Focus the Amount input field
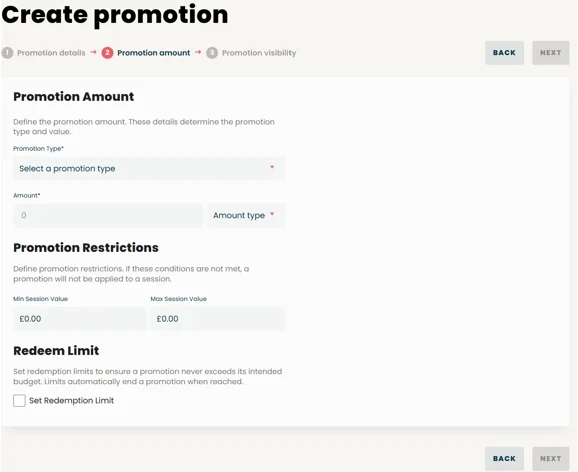 pyautogui.click(x=108, y=215)
